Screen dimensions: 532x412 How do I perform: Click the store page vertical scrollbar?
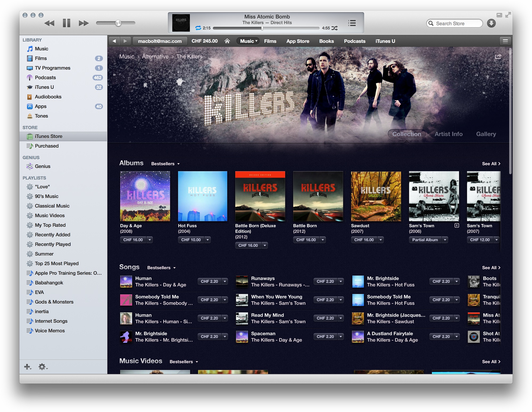pos(510,111)
